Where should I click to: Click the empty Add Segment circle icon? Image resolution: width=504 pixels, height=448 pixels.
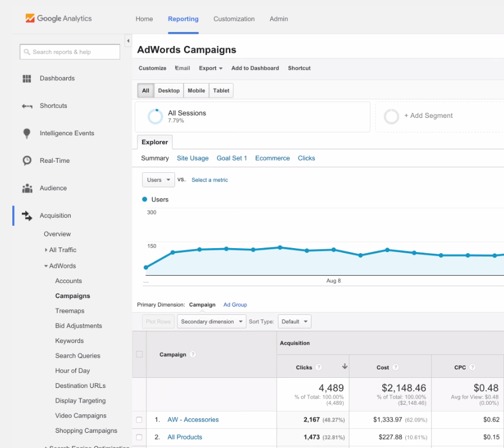tap(392, 116)
